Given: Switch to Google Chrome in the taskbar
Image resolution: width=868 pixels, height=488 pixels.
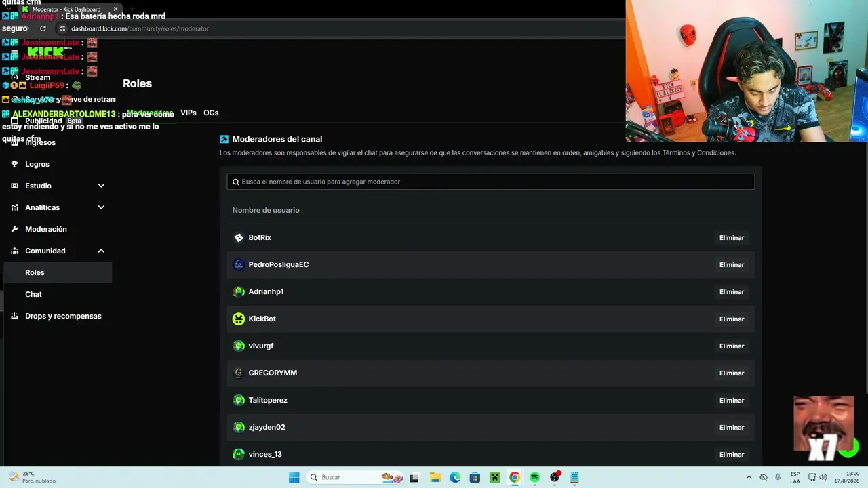Looking at the screenshot, I should (x=515, y=477).
